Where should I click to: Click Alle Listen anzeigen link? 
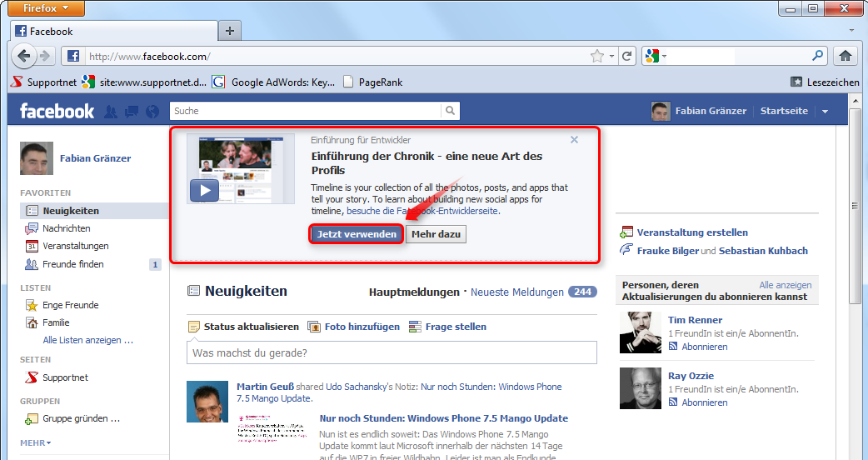tap(88, 340)
